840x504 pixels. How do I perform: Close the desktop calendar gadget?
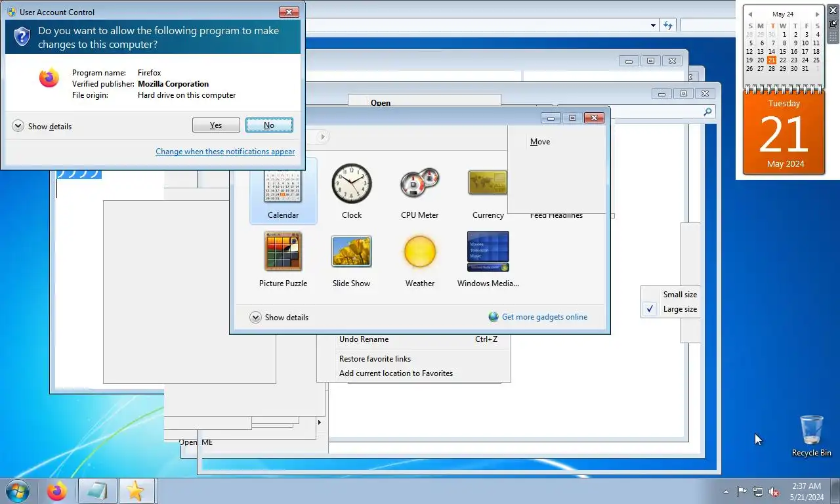tap(833, 10)
